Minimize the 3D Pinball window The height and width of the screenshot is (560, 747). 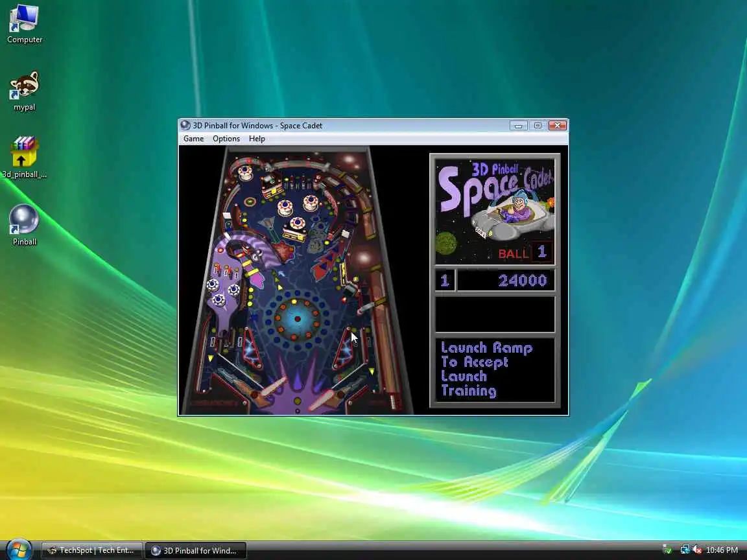pyautogui.click(x=518, y=125)
